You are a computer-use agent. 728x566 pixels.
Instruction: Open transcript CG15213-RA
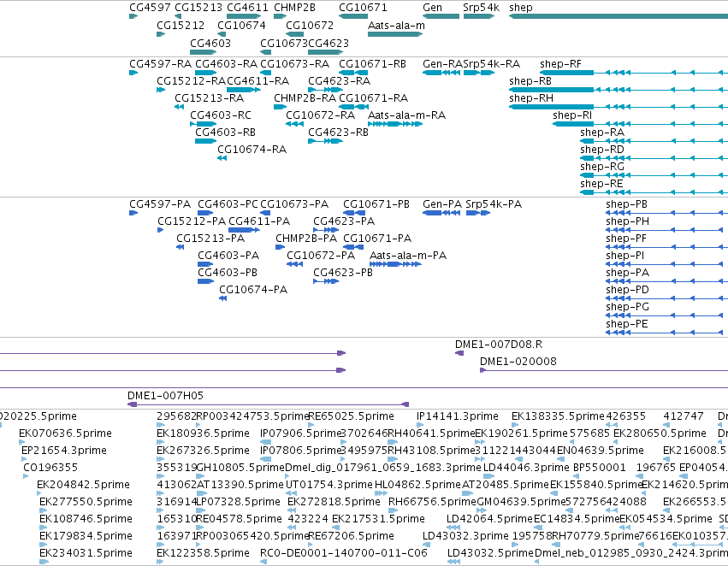coord(209,97)
